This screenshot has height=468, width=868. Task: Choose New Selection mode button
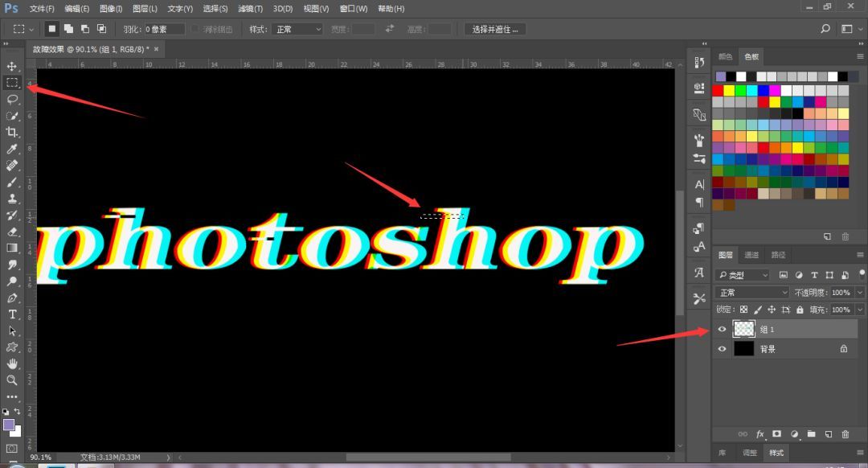pyautogui.click(x=51, y=29)
